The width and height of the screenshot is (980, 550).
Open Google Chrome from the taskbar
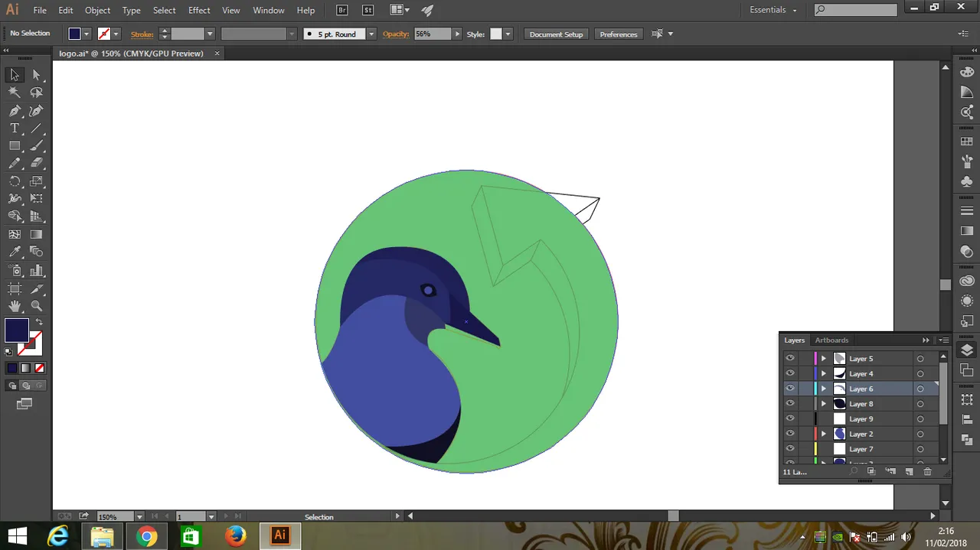tap(146, 536)
